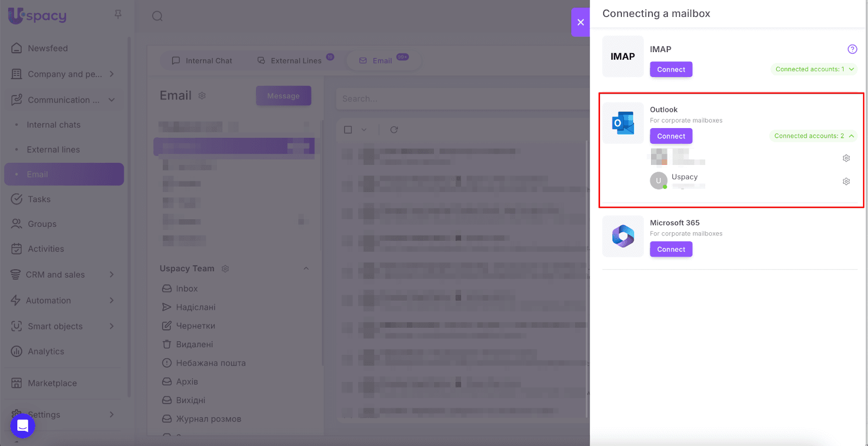This screenshot has height=446, width=868.
Task: Open settings gear for Uspacy Outlook account
Action: [x=846, y=181]
